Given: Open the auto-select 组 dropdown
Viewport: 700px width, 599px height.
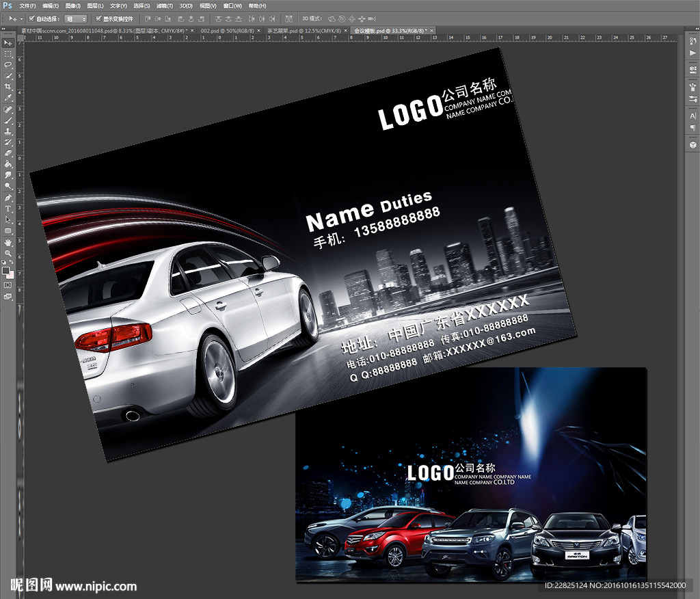Looking at the screenshot, I should (x=75, y=18).
